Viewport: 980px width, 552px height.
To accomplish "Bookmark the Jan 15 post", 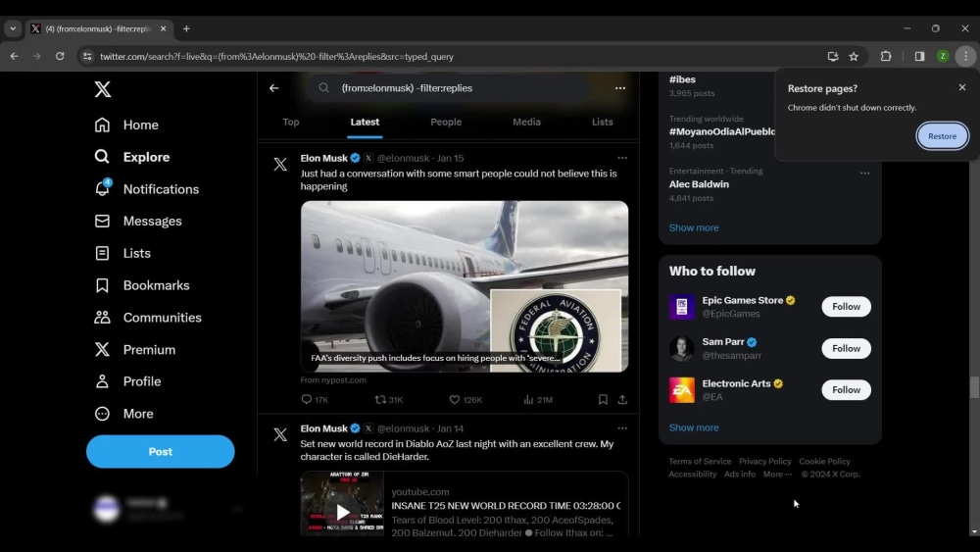I will tap(603, 399).
